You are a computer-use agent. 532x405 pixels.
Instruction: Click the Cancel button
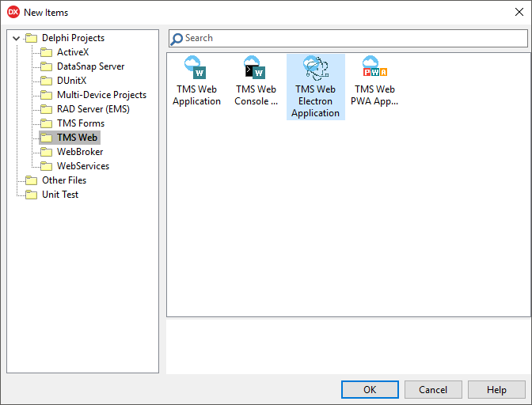433,390
